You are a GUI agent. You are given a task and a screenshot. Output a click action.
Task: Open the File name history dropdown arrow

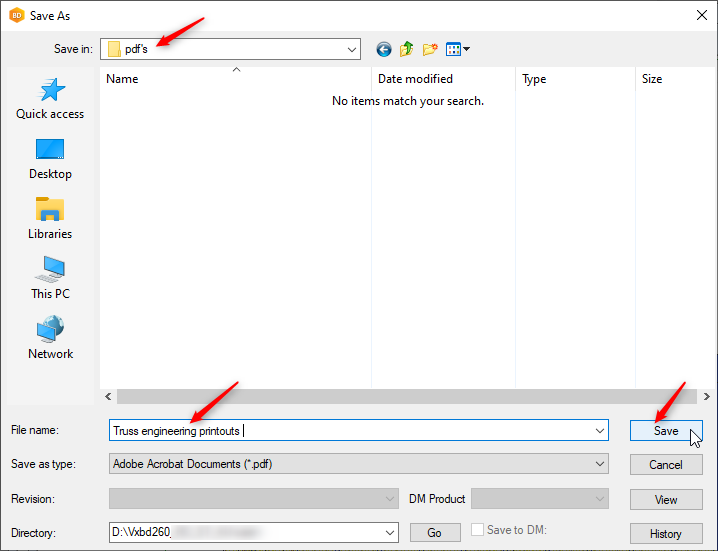(599, 431)
